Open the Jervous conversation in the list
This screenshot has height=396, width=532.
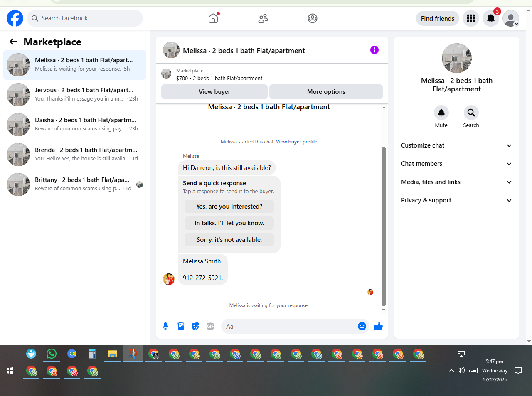coord(75,95)
